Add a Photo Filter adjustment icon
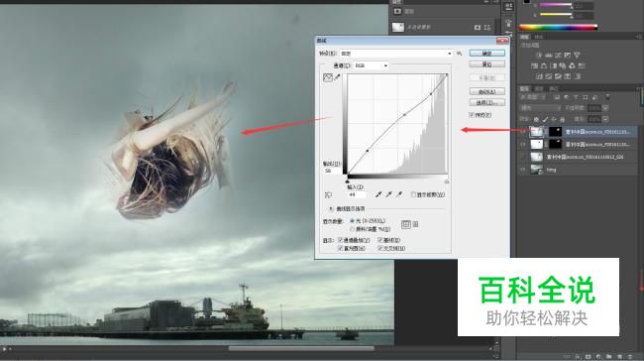644x361 pixels. 563,65
